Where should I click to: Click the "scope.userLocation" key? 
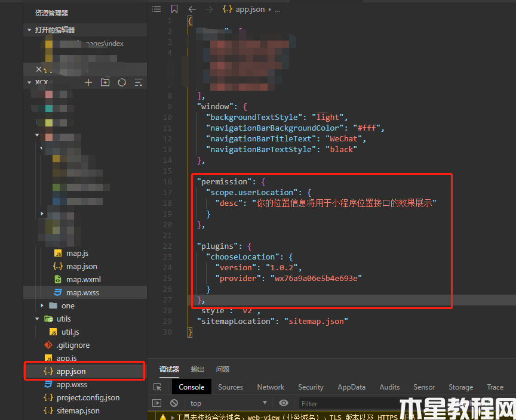pyautogui.click(x=252, y=192)
